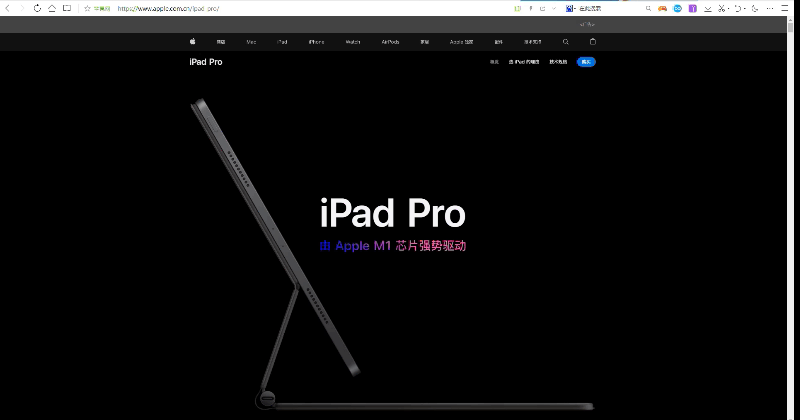Open Mac in Apple navigation
The image size is (800, 420).
pyautogui.click(x=251, y=42)
